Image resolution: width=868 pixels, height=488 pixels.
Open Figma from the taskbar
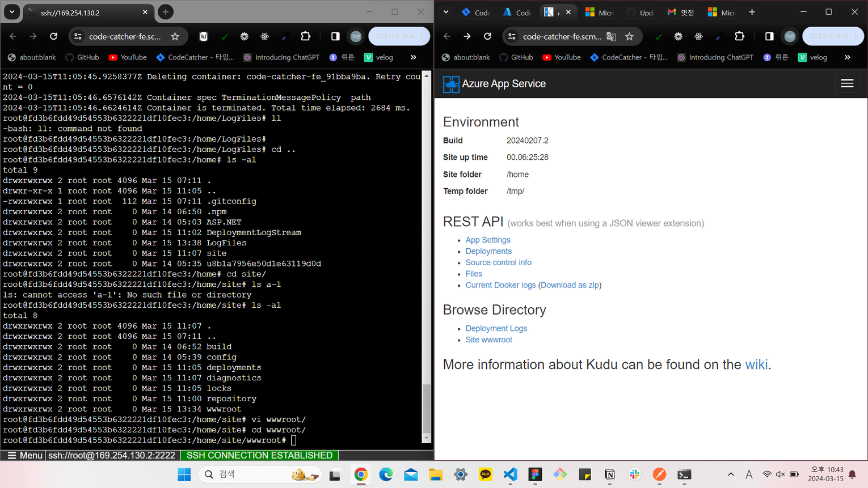[x=535, y=474]
